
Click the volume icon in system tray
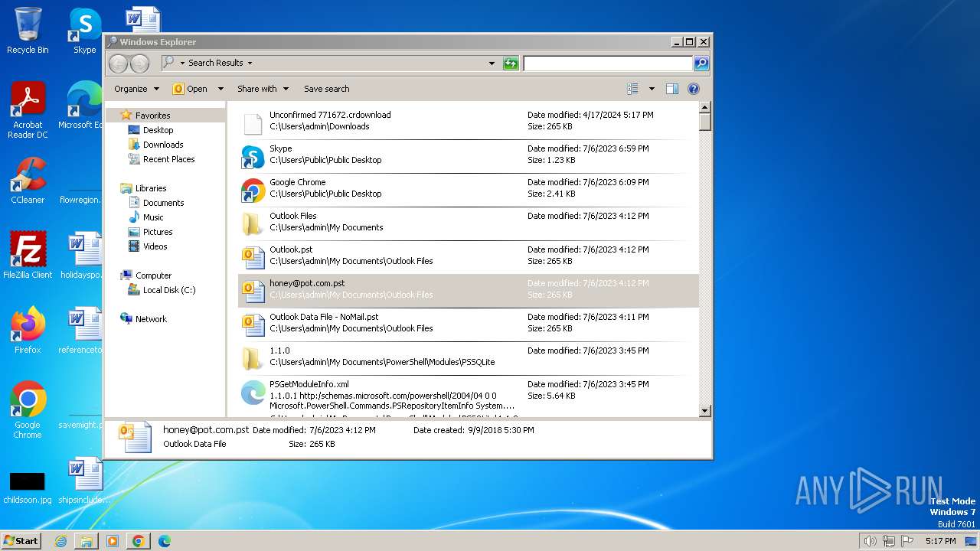870,541
